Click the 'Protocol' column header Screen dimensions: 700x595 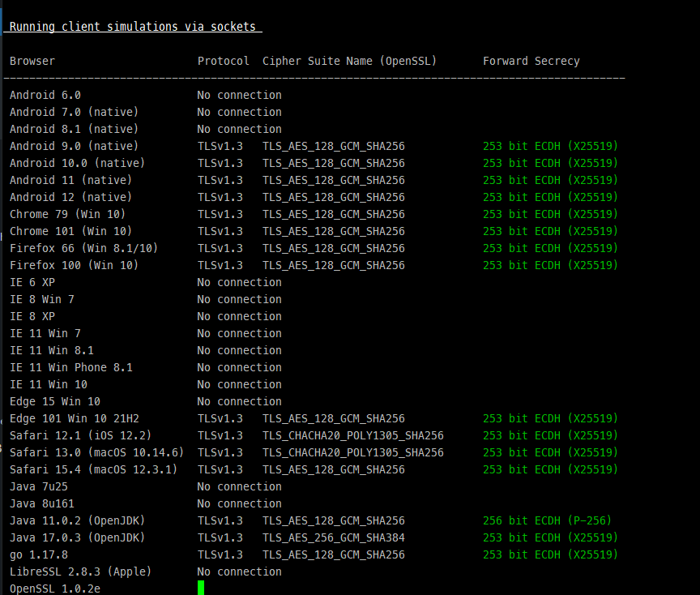pos(224,61)
